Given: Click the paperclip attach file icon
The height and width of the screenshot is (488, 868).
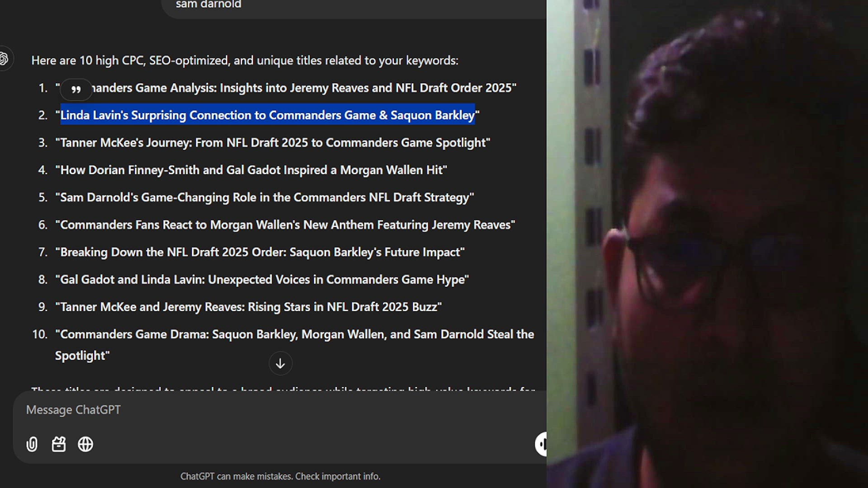Looking at the screenshot, I should point(32,444).
